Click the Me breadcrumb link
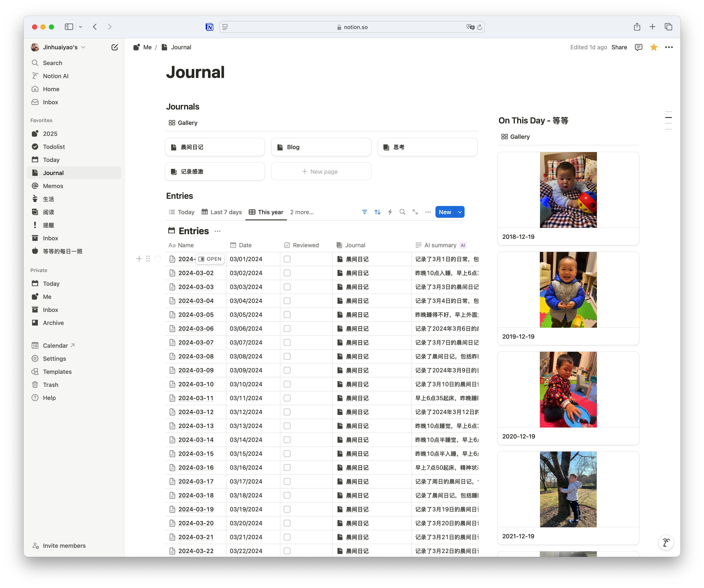The width and height of the screenshot is (704, 588). [x=142, y=47]
